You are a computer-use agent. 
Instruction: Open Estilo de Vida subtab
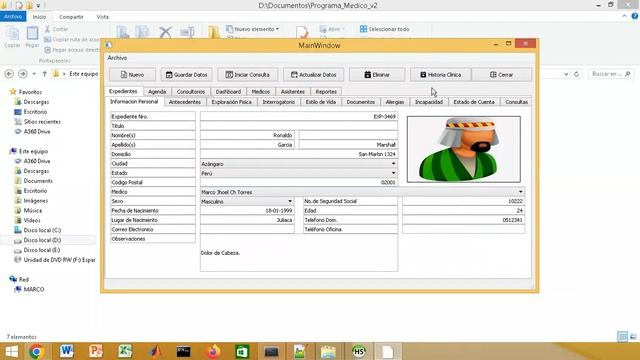click(x=321, y=102)
